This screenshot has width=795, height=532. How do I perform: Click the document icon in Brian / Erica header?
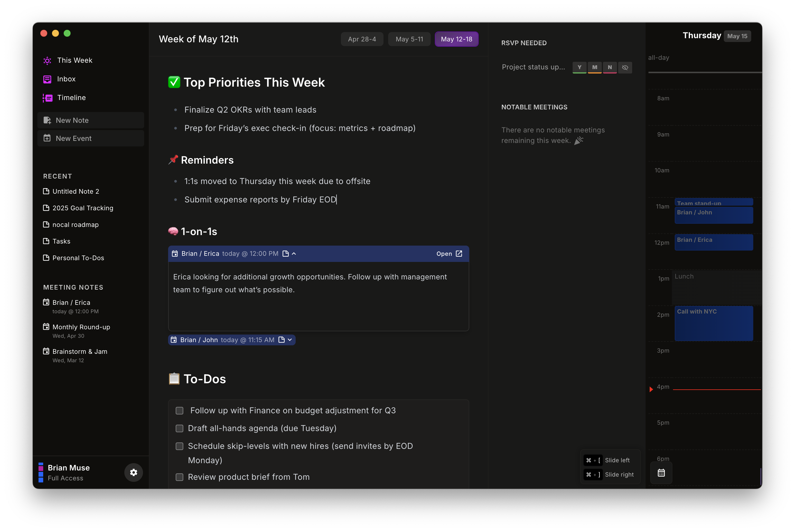tap(285, 254)
